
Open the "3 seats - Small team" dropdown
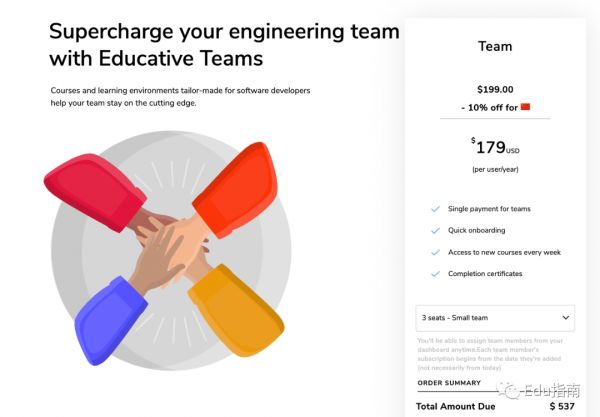tap(494, 318)
